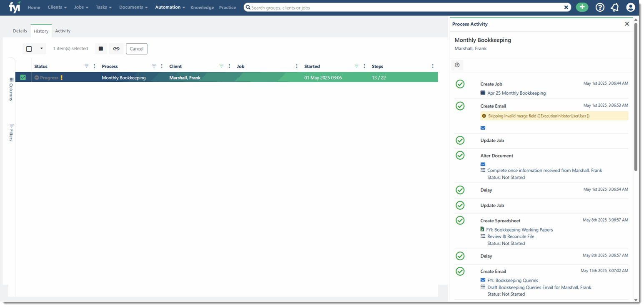Open the Client column menu dots
The image size is (644, 307).
[x=229, y=66]
